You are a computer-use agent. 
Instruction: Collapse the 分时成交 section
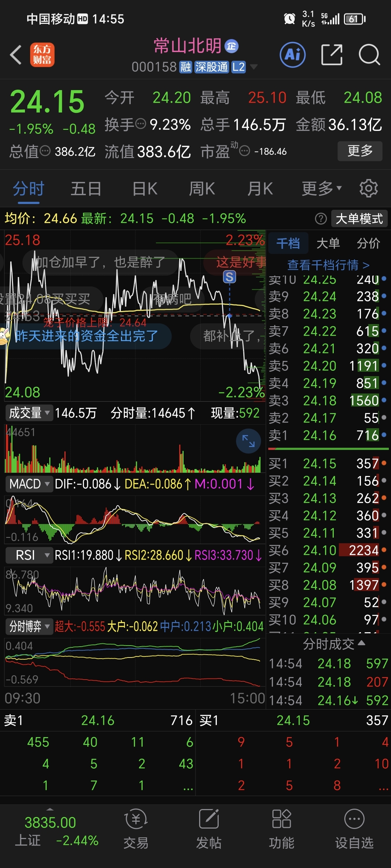(334, 644)
